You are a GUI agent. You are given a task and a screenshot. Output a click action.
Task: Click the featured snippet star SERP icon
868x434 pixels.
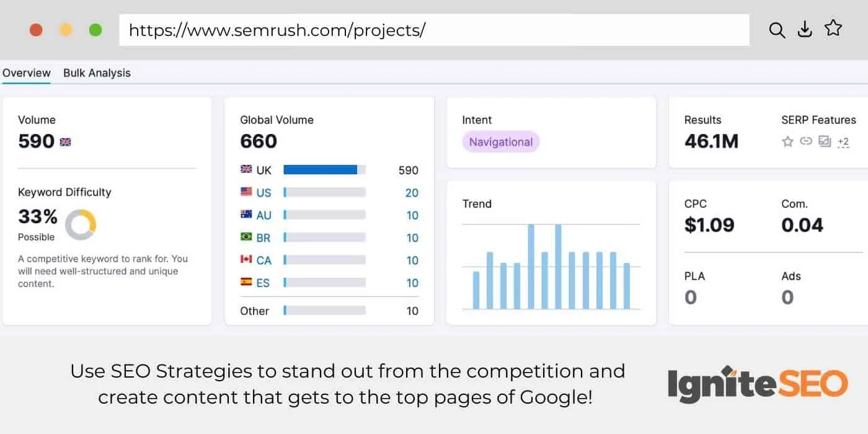[787, 141]
